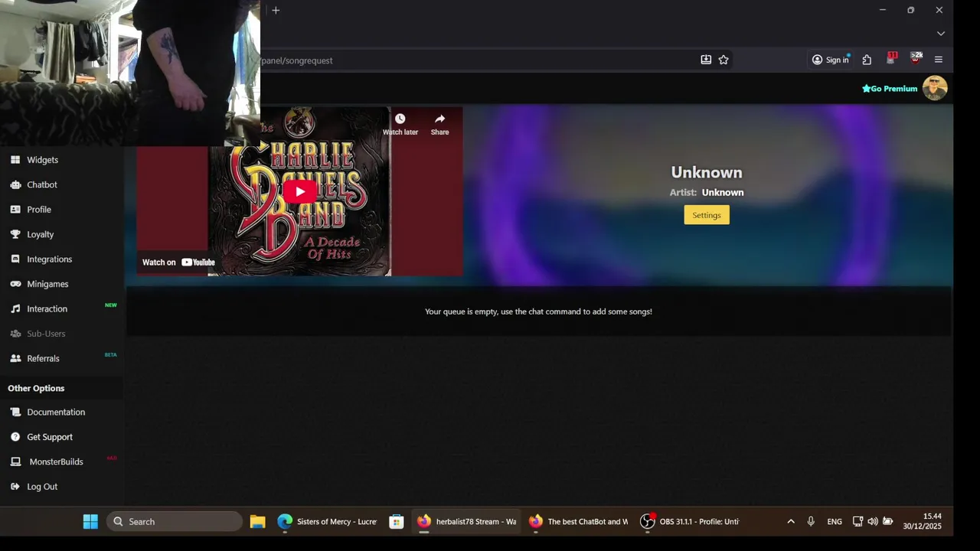Click Go Premium link

tap(890, 89)
